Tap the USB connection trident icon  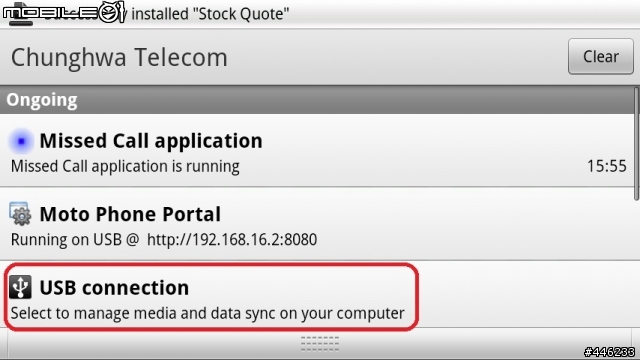(x=20, y=287)
